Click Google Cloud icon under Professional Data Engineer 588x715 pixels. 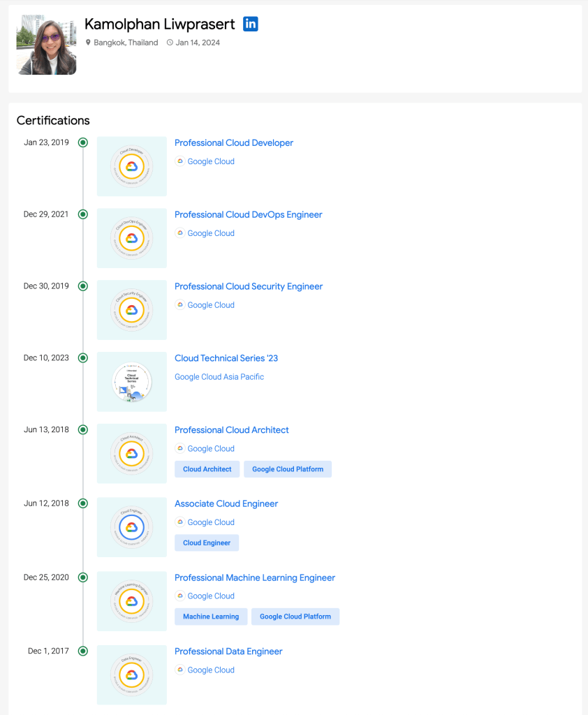[179, 670]
